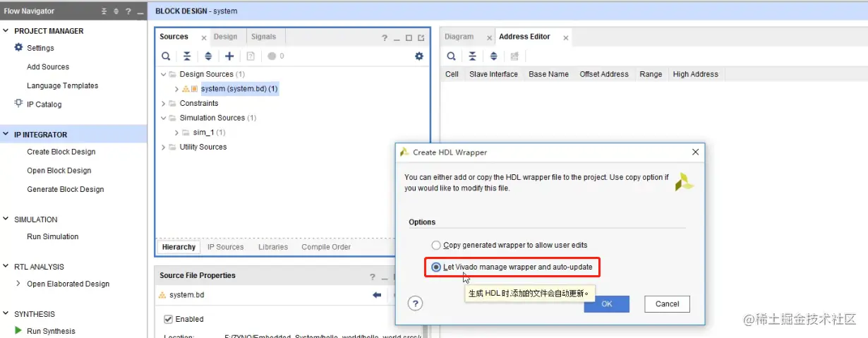The height and width of the screenshot is (338, 868).
Task: Click the help icon in Create HDL Wrapper dialog
Action: [416, 303]
